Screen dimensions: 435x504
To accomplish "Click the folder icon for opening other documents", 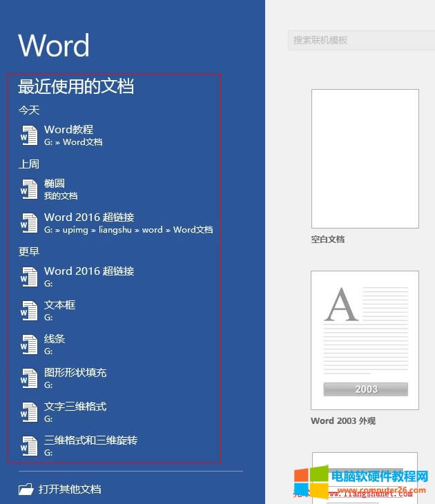I will [26, 490].
